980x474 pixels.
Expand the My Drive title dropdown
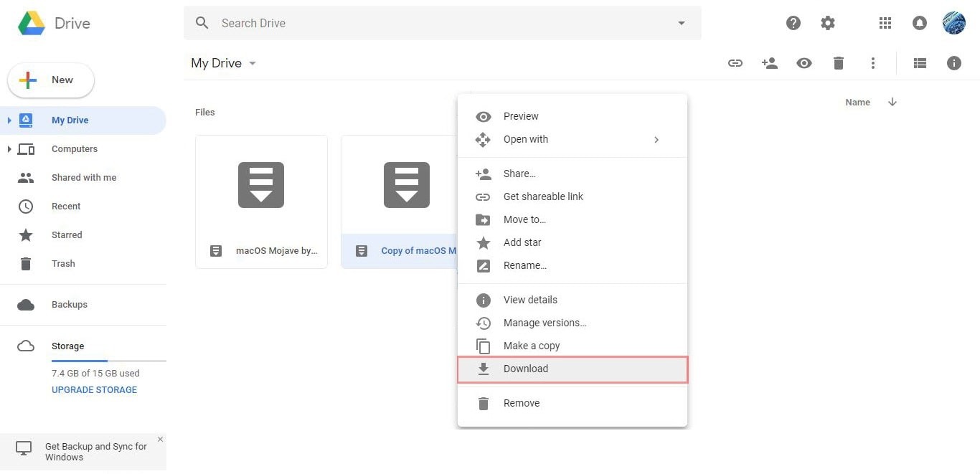(x=253, y=63)
